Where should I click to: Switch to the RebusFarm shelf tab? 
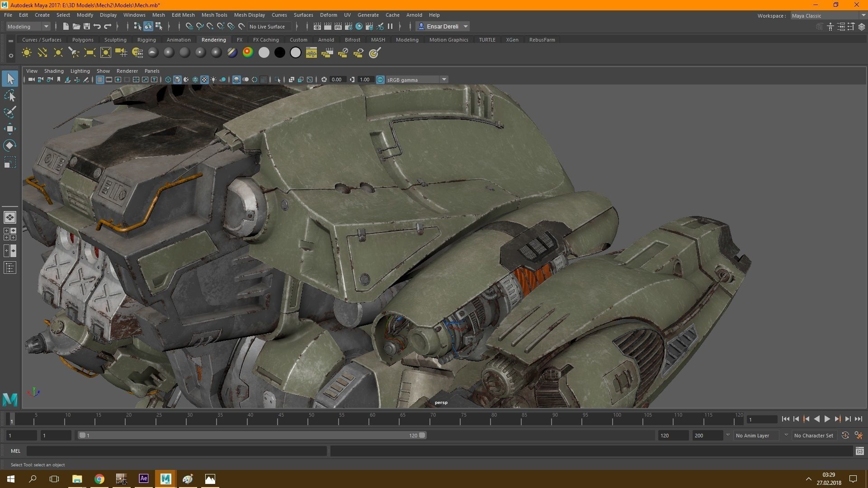[542, 40]
